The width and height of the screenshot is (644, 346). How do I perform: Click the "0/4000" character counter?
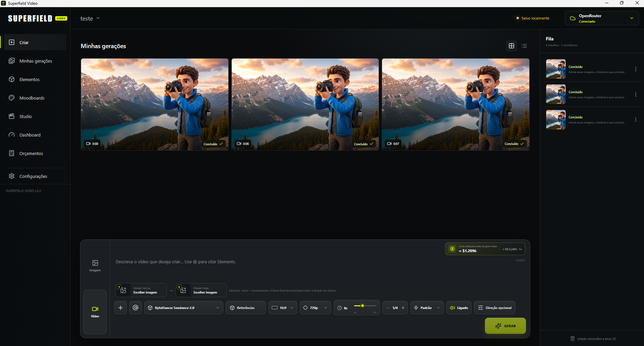click(520, 260)
